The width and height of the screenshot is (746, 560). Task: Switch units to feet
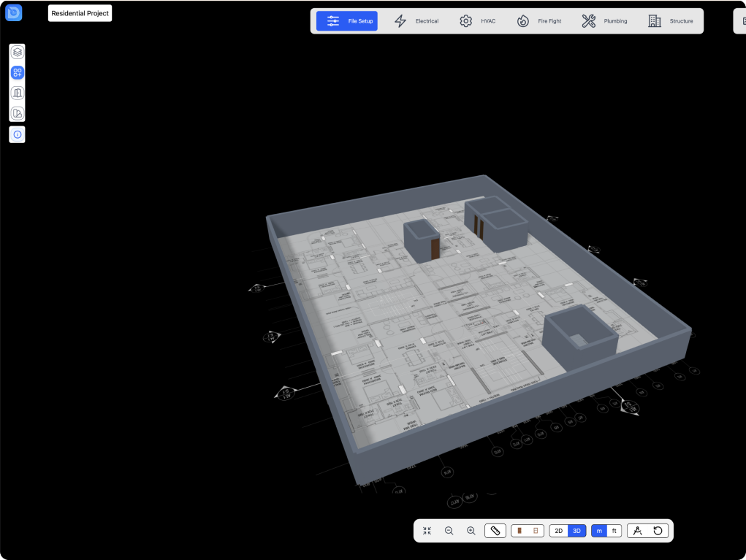pos(614,531)
